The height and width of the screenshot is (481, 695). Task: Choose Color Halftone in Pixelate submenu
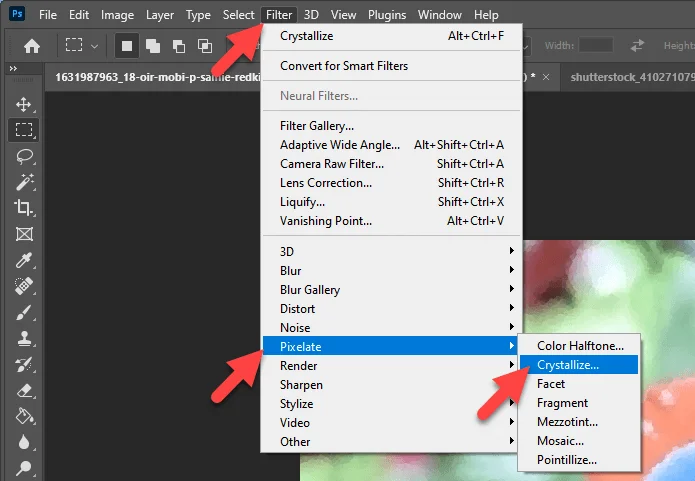(579, 346)
